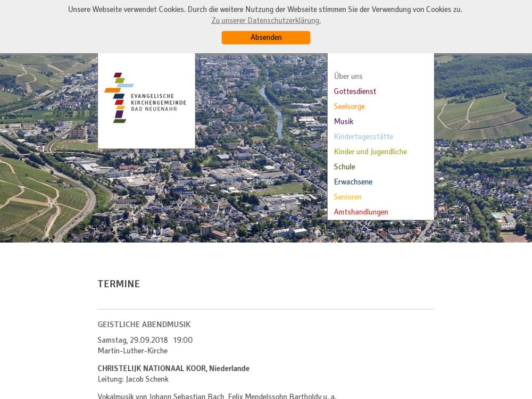
Task: Open the Über uns menu item
Action: tap(348, 76)
